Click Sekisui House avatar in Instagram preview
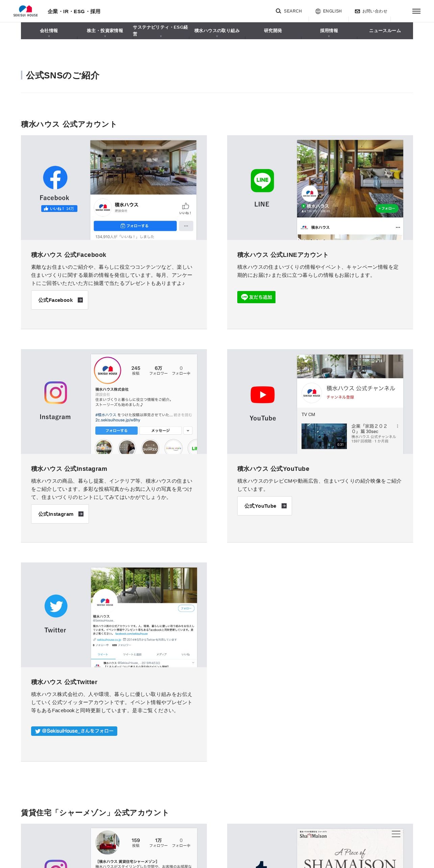Viewport: 434px width, 868px height. coord(107,370)
